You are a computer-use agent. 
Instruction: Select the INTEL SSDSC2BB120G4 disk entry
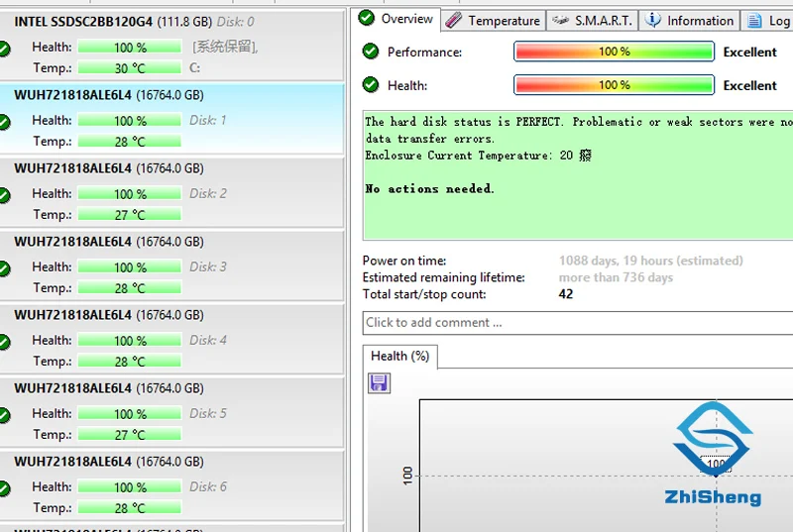(x=171, y=45)
